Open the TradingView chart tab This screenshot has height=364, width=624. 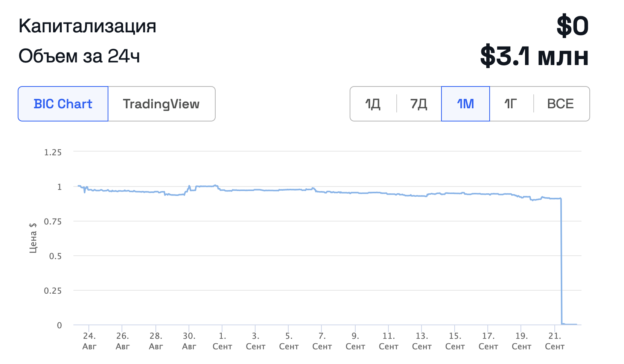click(x=161, y=104)
